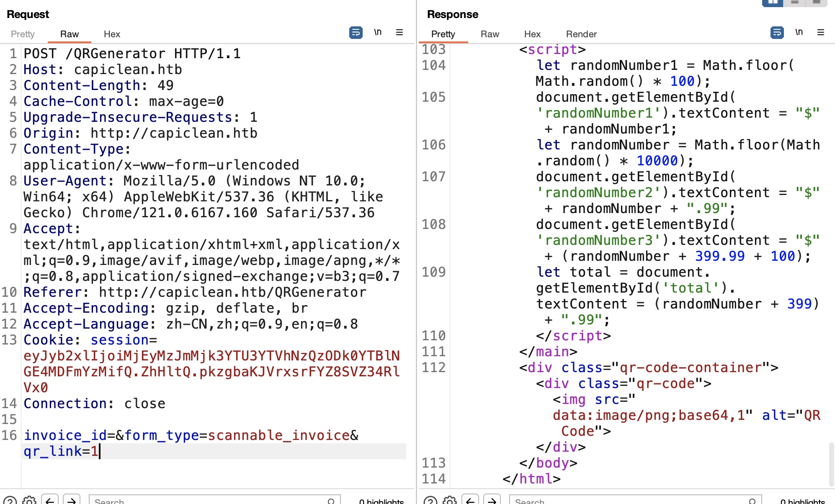The width and height of the screenshot is (835, 504).
Task: Show newline characters in Response panel
Action: click(x=799, y=32)
